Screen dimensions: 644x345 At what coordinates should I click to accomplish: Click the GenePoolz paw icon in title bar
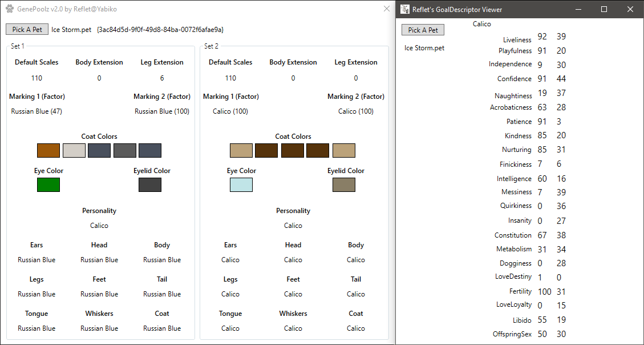(10, 9)
